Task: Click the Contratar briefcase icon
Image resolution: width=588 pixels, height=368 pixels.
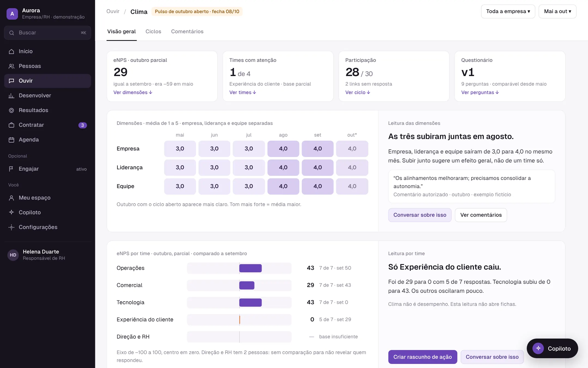Action: (x=11, y=125)
